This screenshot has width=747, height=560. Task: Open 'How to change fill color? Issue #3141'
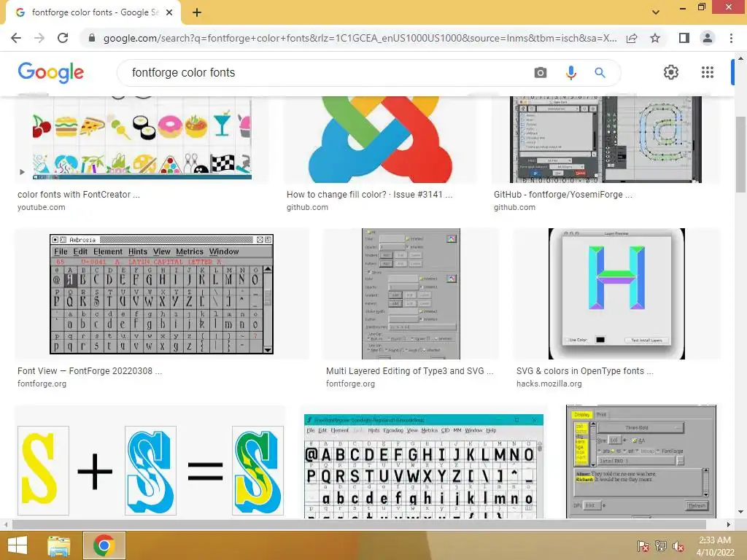(x=369, y=194)
